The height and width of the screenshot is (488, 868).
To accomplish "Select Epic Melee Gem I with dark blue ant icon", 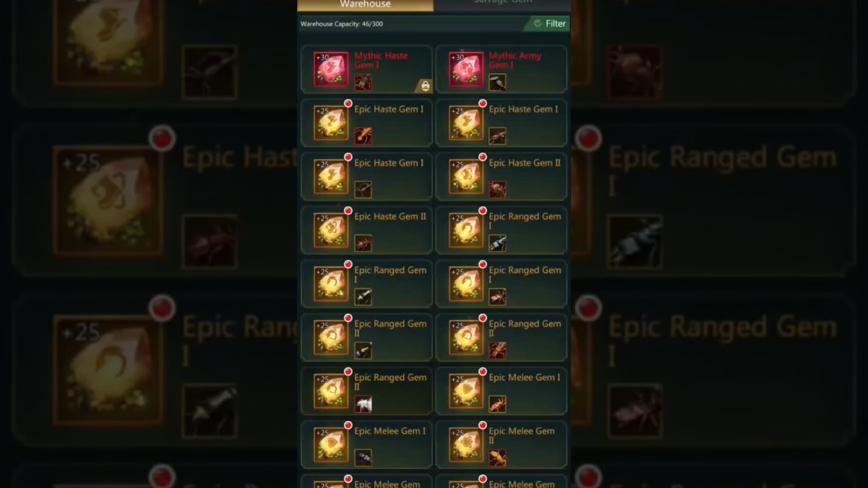I will 366,445.
